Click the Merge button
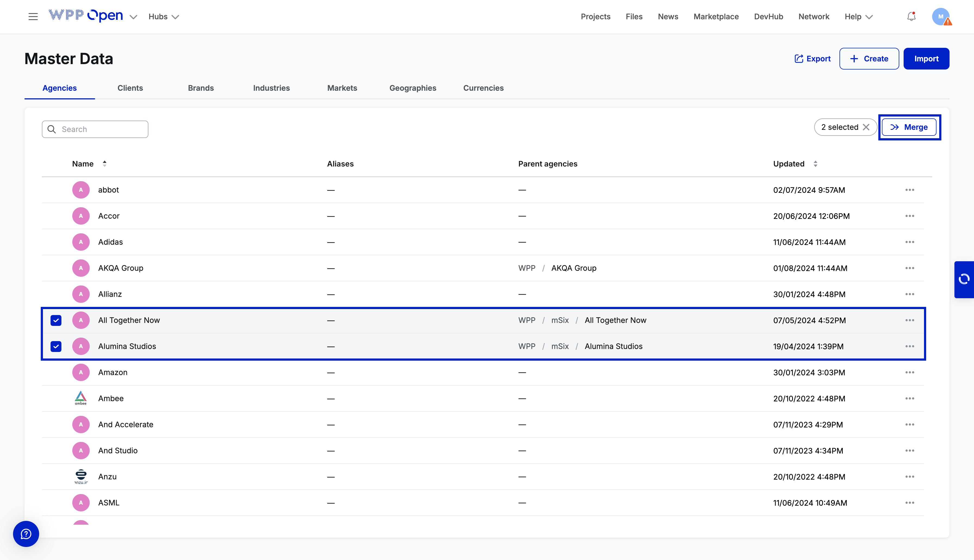This screenshot has height=560, width=974. click(909, 127)
